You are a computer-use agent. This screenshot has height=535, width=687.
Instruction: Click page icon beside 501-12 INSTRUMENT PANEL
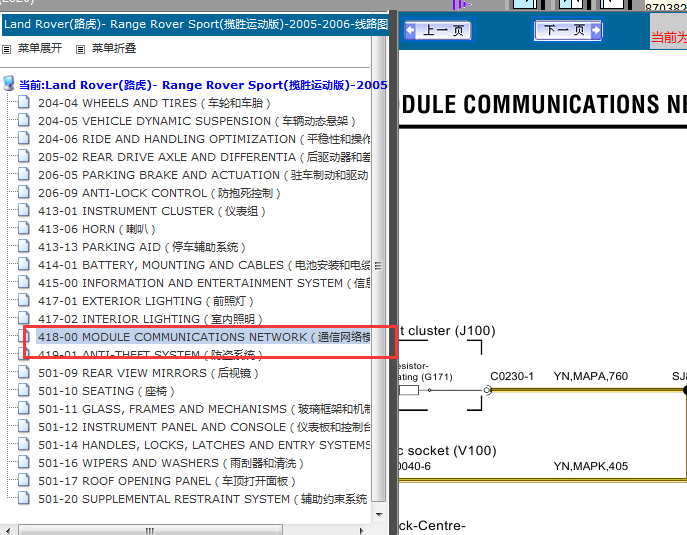pyautogui.click(x=24, y=426)
